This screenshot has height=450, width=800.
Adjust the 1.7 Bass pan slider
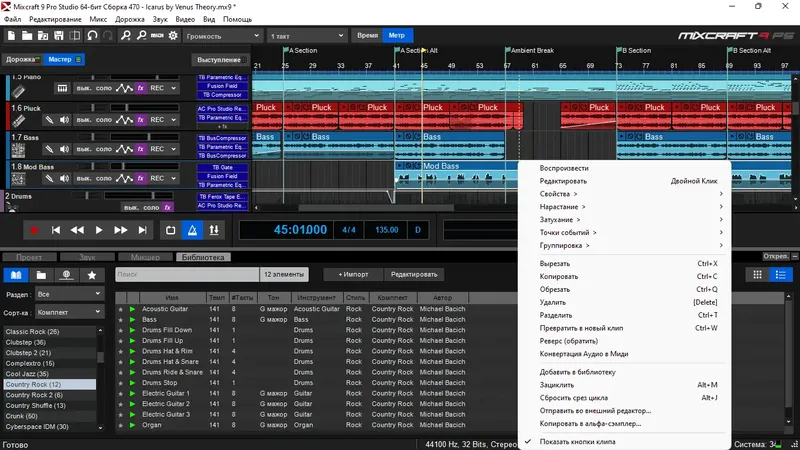pos(92,137)
